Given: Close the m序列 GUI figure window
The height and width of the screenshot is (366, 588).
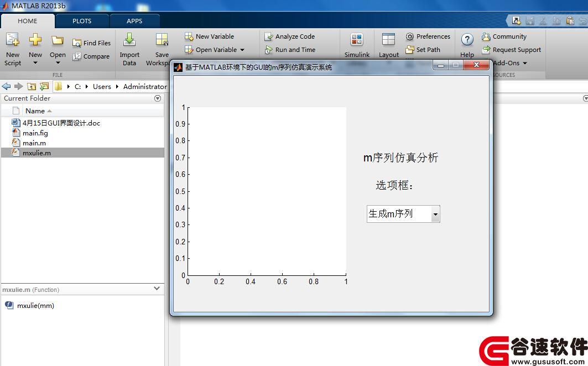Looking at the screenshot, I should tap(476, 65).
